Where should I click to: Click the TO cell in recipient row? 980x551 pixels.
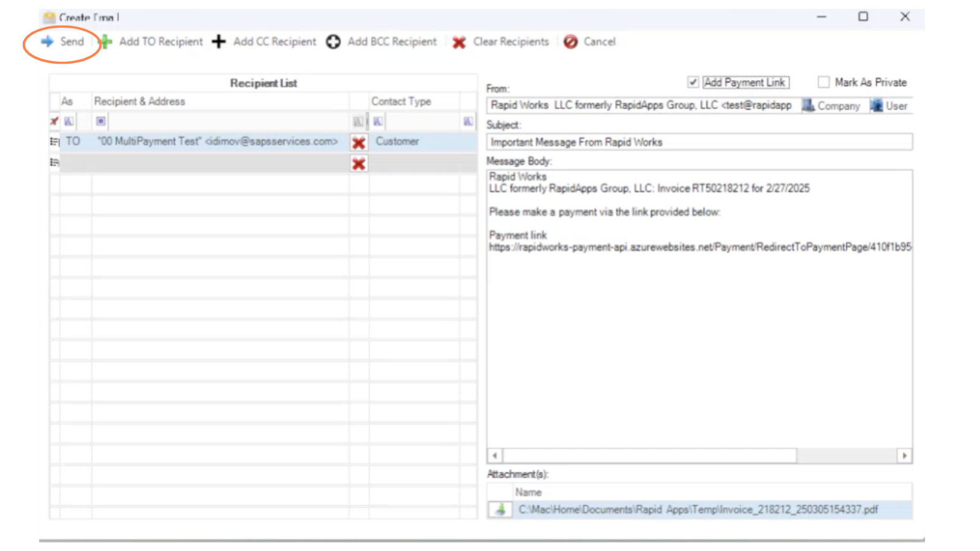(76, 142)
